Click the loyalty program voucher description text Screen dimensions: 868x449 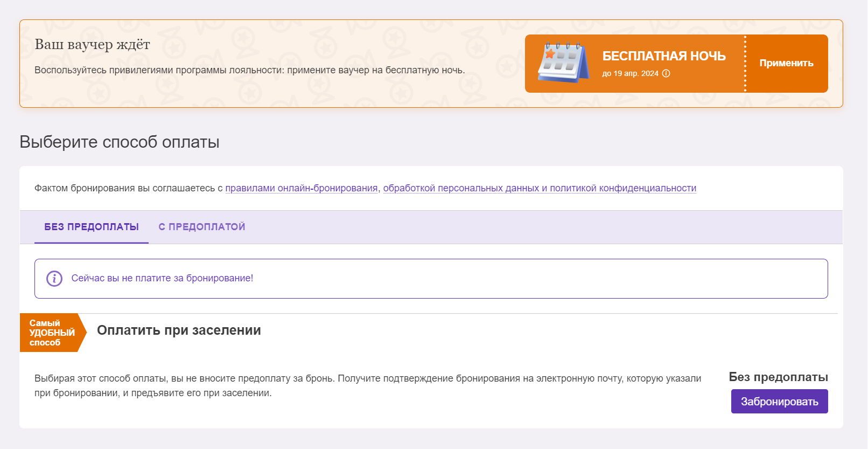pyautogui.click(x=250, y=70)
